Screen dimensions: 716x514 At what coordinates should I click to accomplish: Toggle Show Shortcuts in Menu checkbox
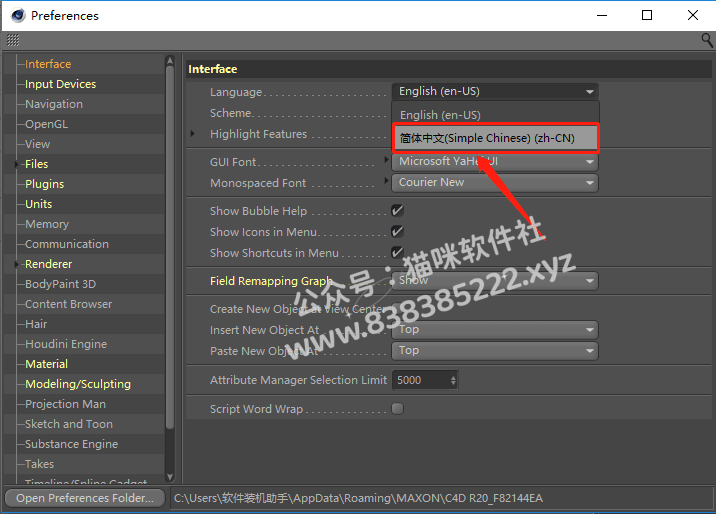pyautogui.click(x=397, y=252)
